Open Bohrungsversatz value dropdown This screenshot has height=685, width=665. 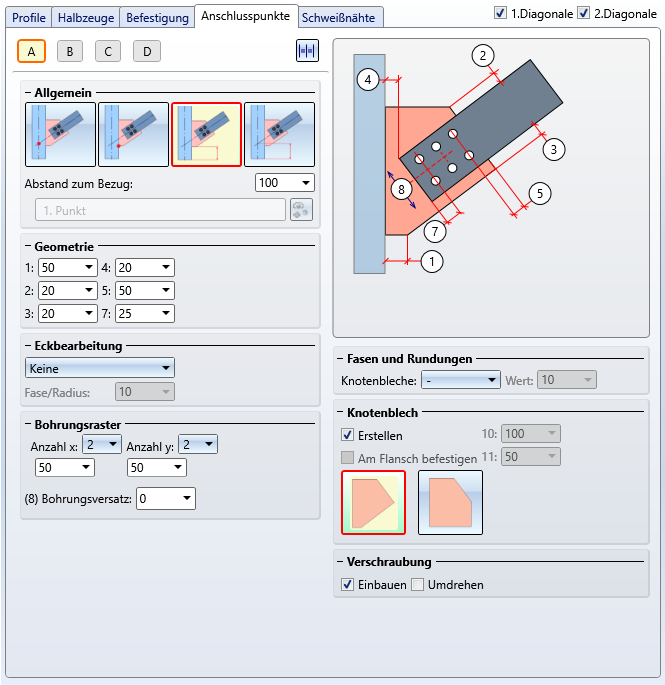[166, 498]
